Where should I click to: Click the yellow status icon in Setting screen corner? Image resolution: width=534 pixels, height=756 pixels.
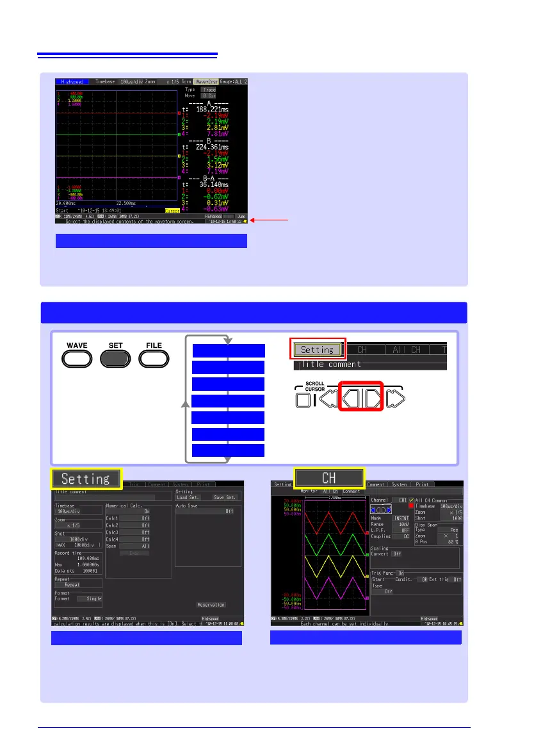coord(241,623)
